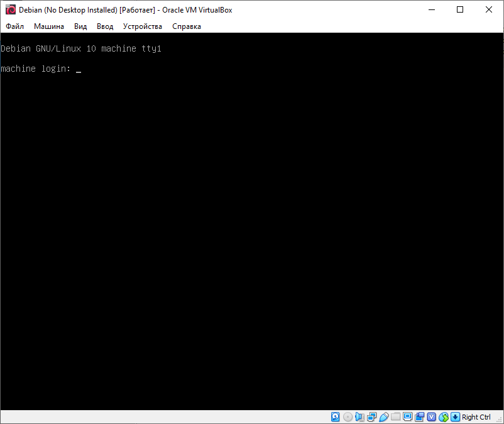Open the Машина menu

(49, 26)
